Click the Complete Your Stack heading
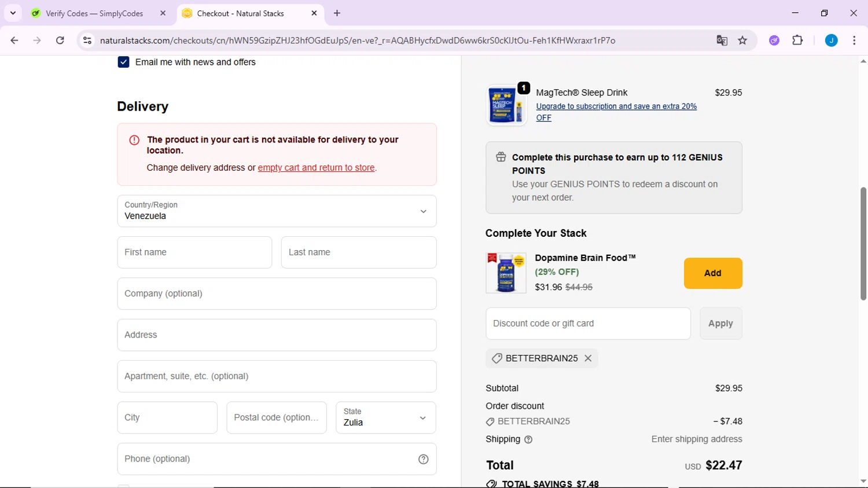The width and height of the screenshot is (868, 488). pos(536,233)
